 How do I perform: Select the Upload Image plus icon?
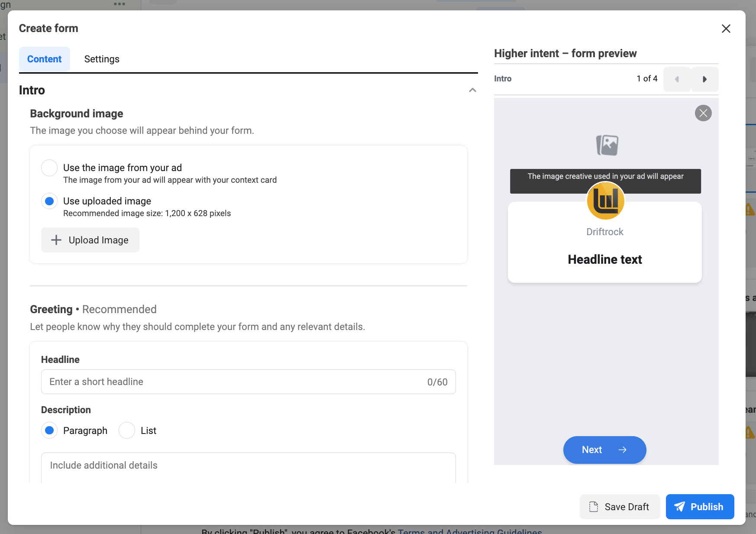click(56, 240)
